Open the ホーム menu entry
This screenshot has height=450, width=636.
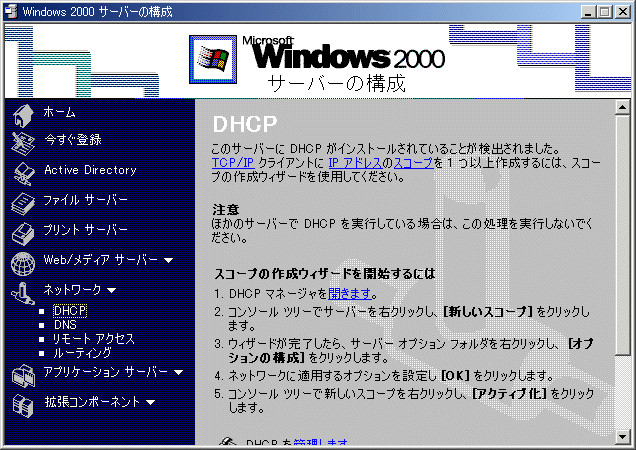pos(60,112)
